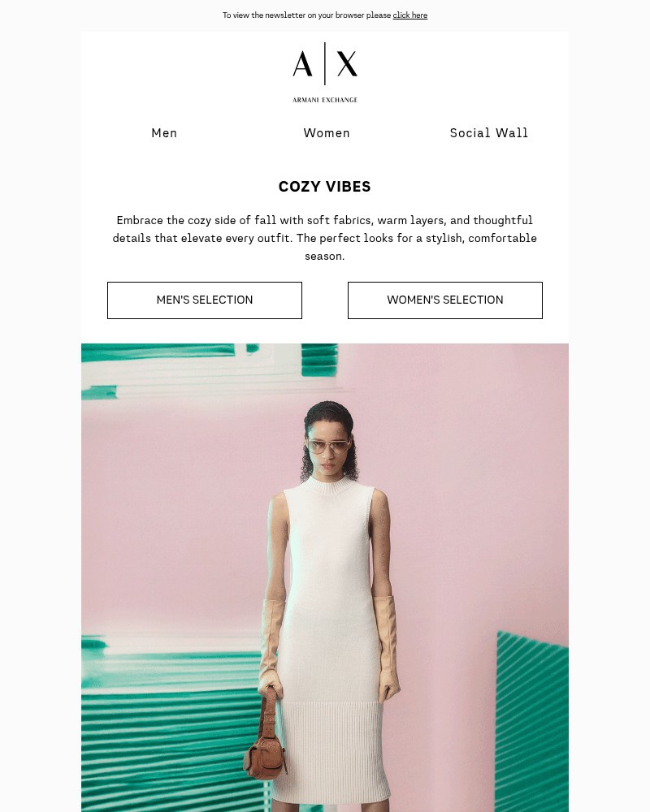This screenshot has width=650, height=812.
Task: Click the WOMEN'S SELECTION button
Action: coord(445,300)
